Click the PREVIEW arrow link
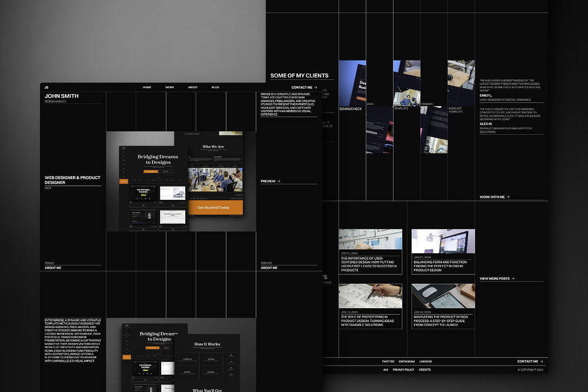 pyautogui.click(x=270, y=181)
